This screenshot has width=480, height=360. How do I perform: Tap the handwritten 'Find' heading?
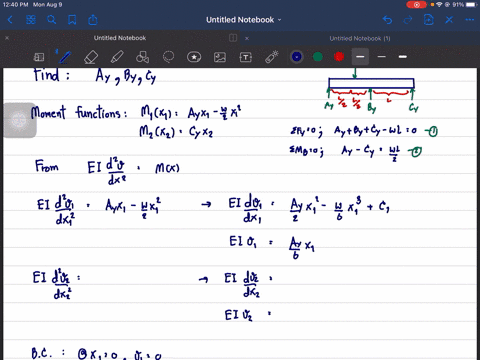[x=51, y=75]
